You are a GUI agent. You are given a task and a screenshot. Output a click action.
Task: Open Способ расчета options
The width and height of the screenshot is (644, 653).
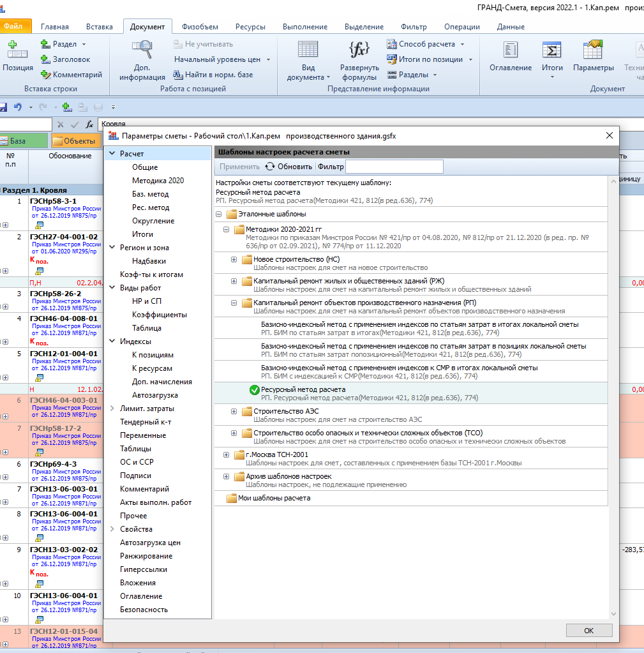coord(426,44)
